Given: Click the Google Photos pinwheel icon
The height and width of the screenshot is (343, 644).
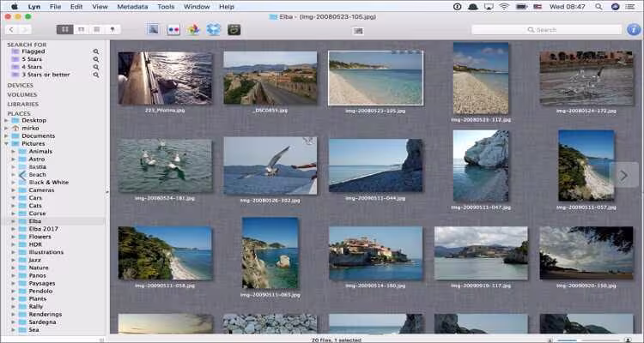Looking at the screenshot, I should tap(194, 29).
